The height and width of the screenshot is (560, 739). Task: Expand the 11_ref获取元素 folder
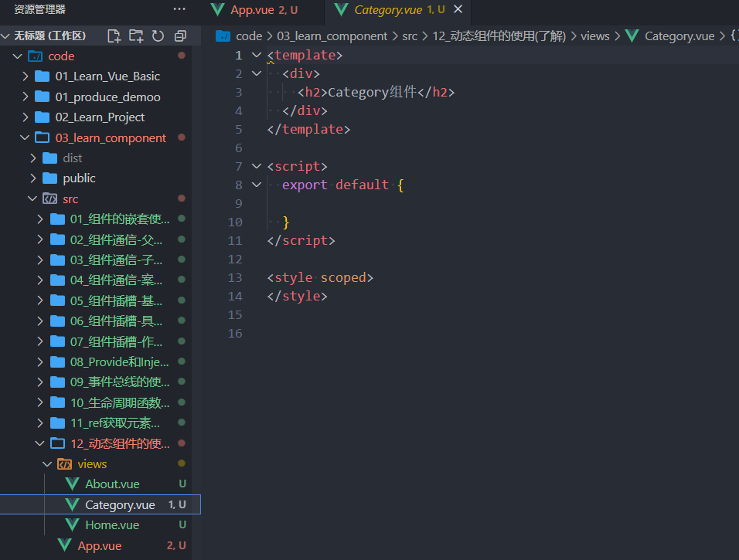pyautogui.click(x=40, y=423)
